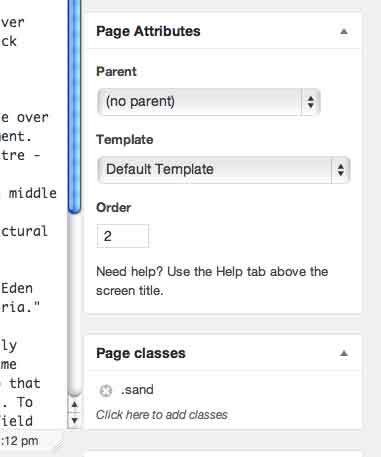Click 'Click here to add classes'

(162, 415)
